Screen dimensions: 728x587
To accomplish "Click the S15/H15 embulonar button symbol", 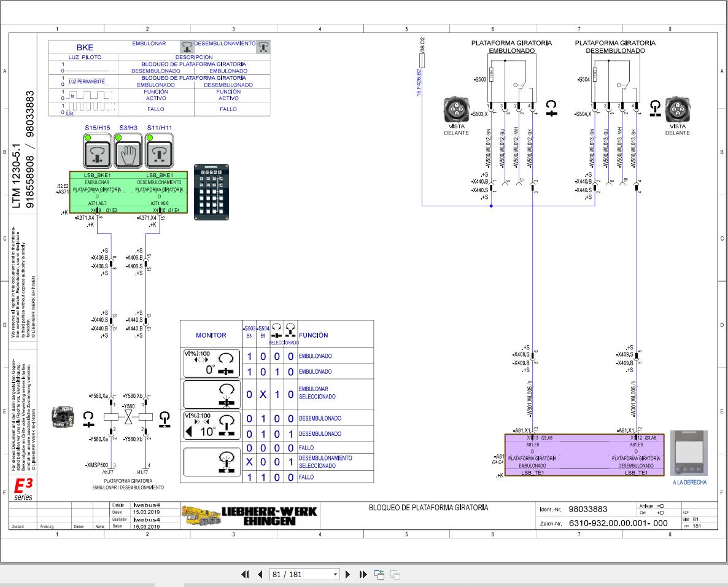I will (x=98, y=152).
